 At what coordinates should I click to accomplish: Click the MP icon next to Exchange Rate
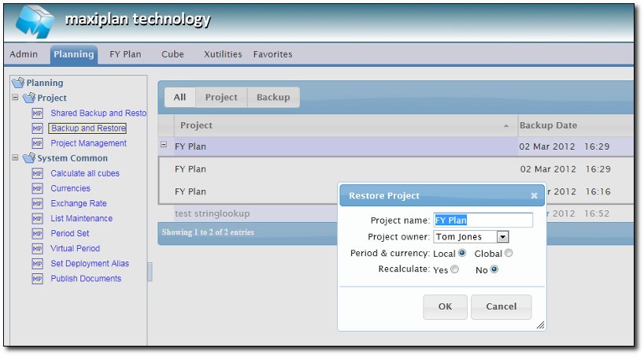click(x=37, y=204)
